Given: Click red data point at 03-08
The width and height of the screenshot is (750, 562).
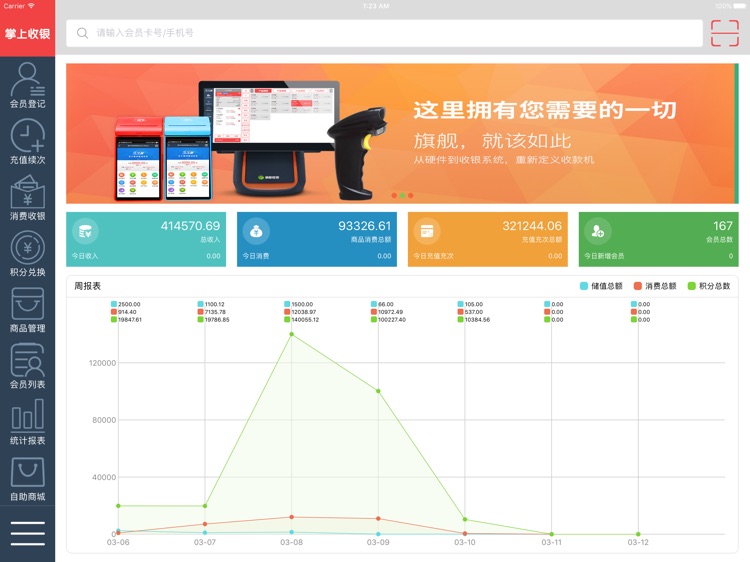Looking at the screenshot, I should (x=291, y=517).
